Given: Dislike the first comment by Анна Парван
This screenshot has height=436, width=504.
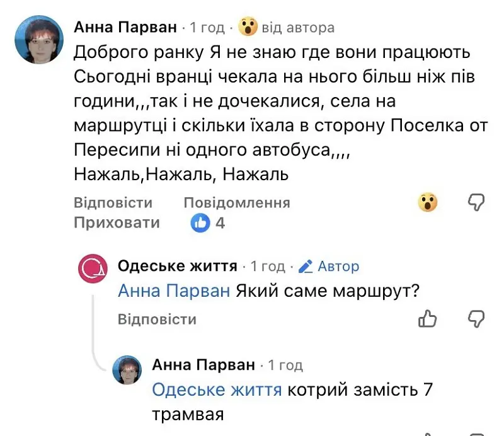Looking at the screenshot, I should pyautogui.click(x=477, y=202).
